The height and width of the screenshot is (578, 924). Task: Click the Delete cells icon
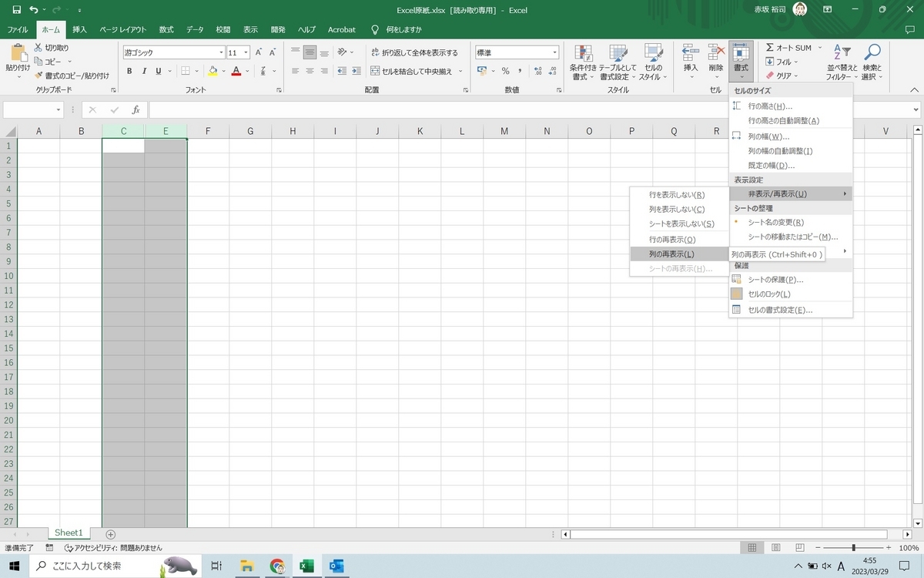tap(716, 53)
